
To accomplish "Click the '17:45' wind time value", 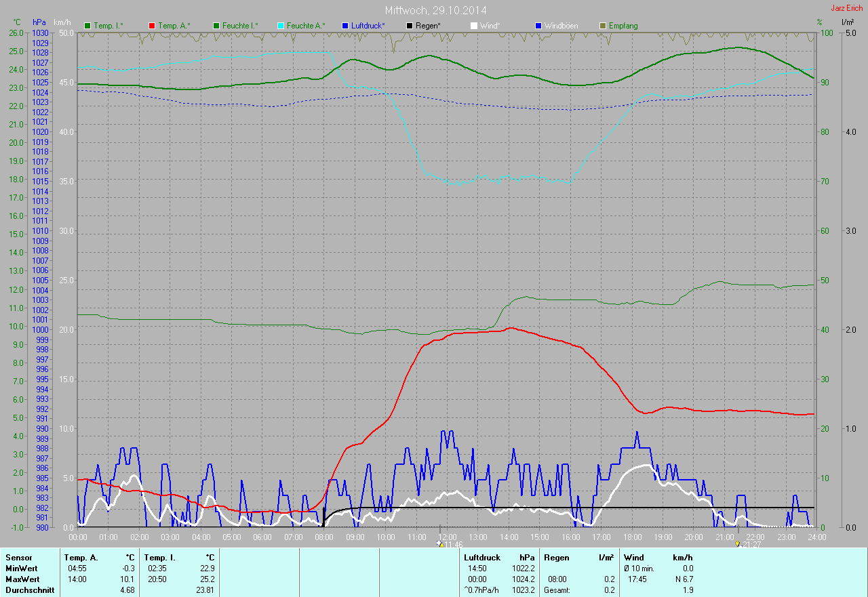I will [637, 579].
